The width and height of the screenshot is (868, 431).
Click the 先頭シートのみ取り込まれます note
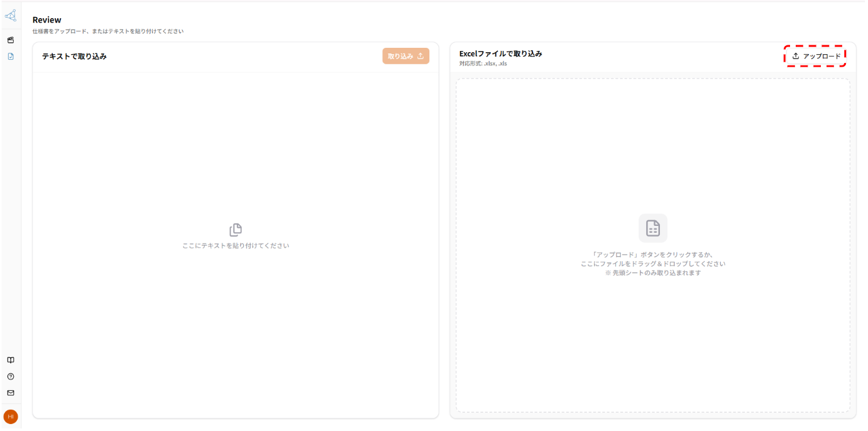[x=653, y=273]
